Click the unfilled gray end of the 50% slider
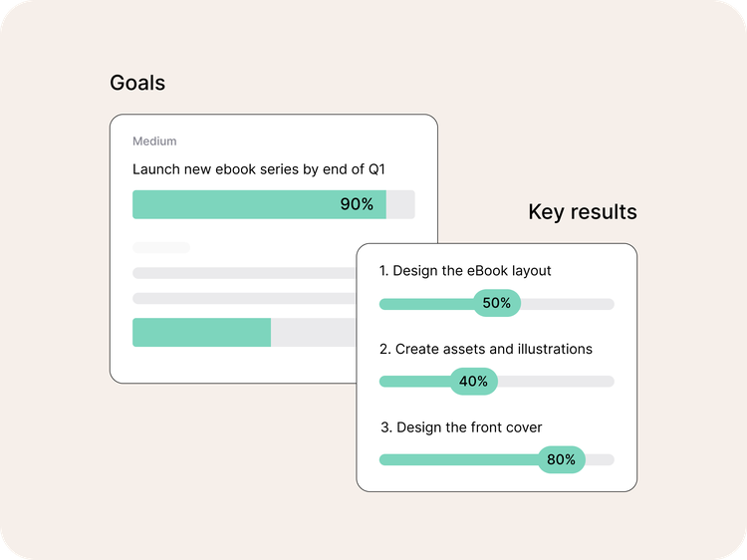This screenshot has height=560, width=747. (x=568, y=304)
